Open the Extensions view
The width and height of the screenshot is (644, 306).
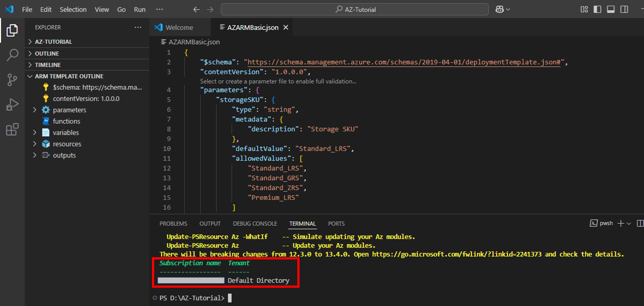tap(12, 129)
